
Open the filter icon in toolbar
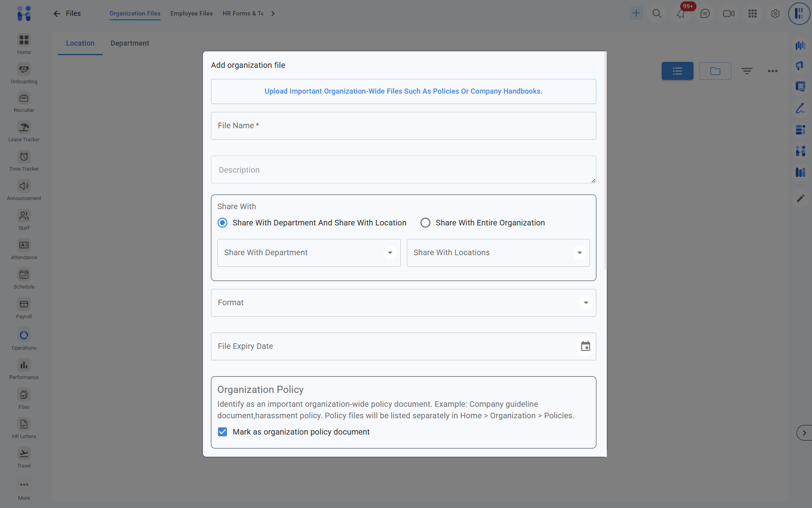click(x=747, y=71)
